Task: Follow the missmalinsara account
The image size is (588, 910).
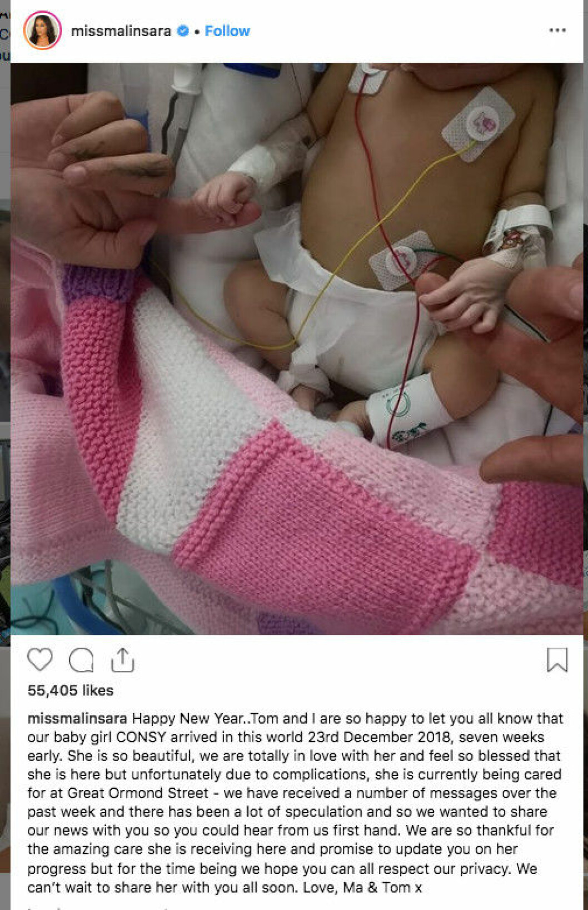Action: 227,31
